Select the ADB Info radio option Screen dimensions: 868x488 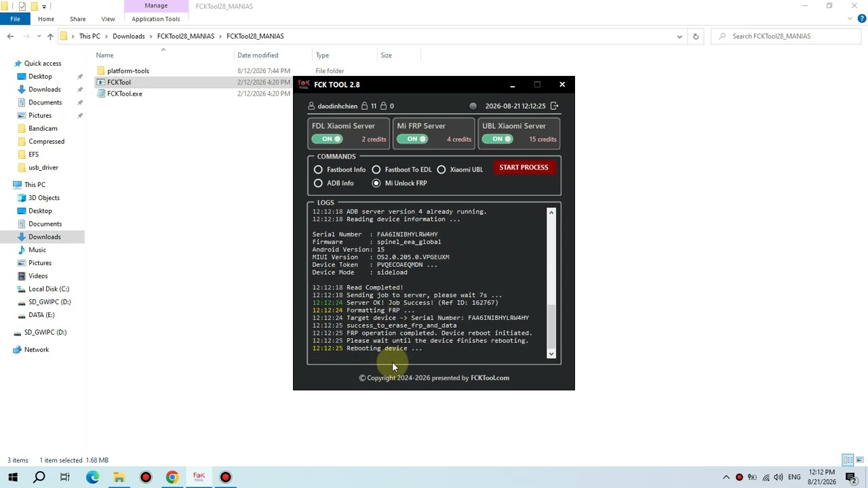click(318, 183)
